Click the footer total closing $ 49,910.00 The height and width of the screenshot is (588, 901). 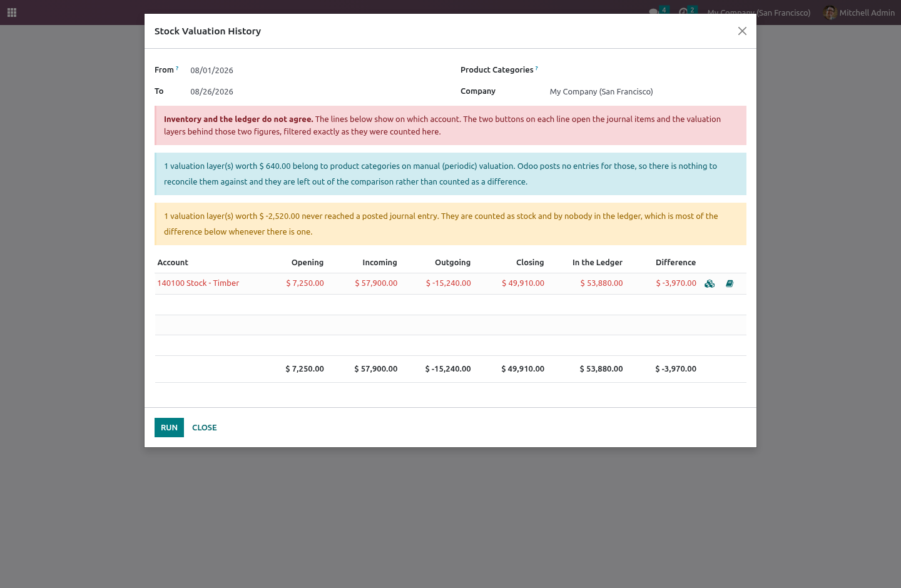point(522,369)
